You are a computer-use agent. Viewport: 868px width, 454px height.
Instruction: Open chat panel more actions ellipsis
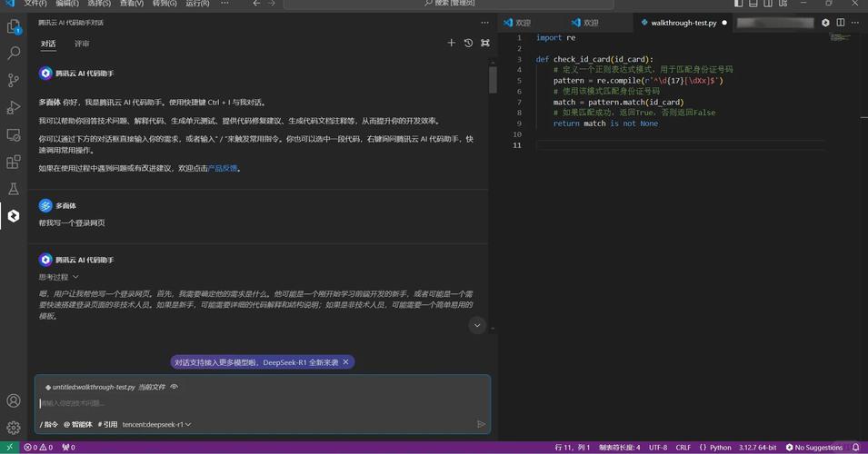(485, 23)
